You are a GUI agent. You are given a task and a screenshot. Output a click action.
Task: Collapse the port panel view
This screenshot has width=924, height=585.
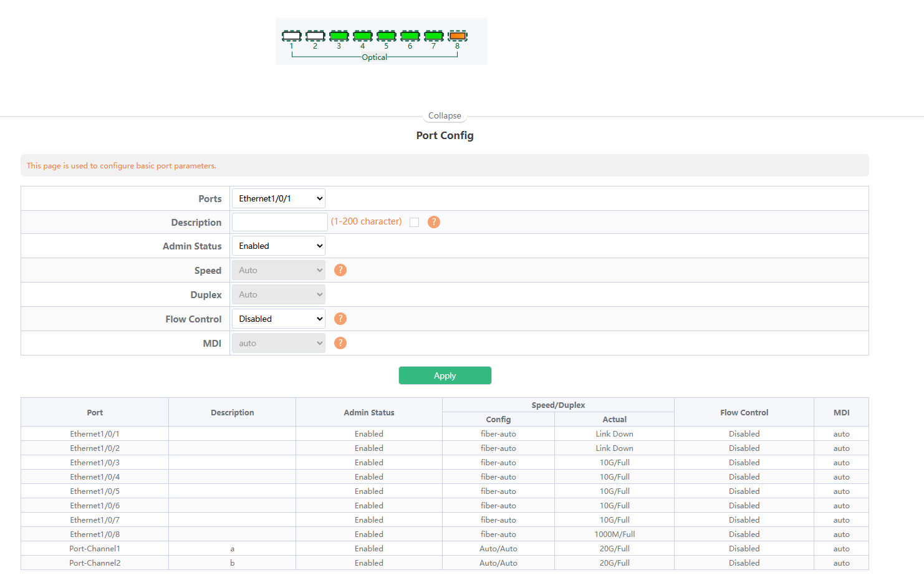pos(445,116)
